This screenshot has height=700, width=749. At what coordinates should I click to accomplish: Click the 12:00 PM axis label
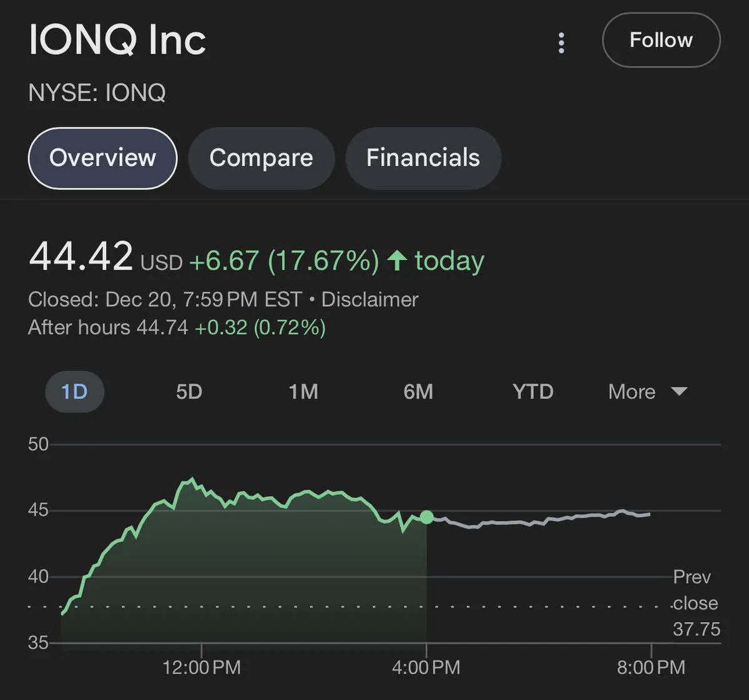(201, 668)
